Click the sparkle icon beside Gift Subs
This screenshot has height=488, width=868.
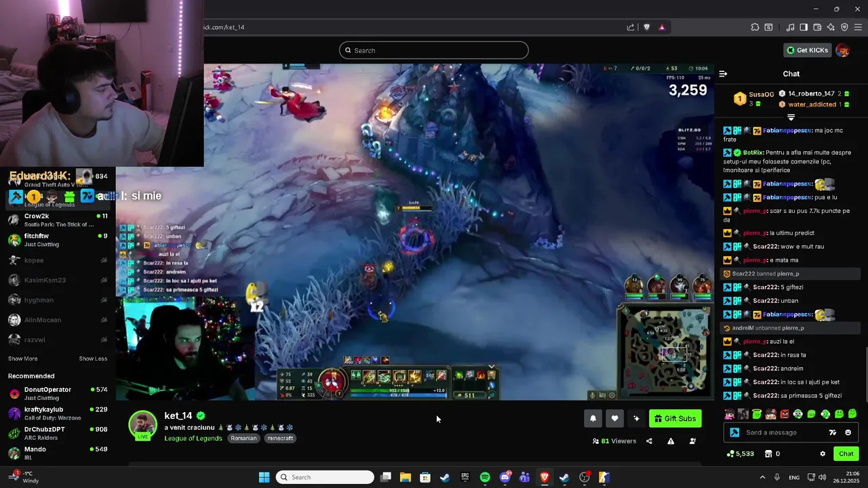point(636,418)
